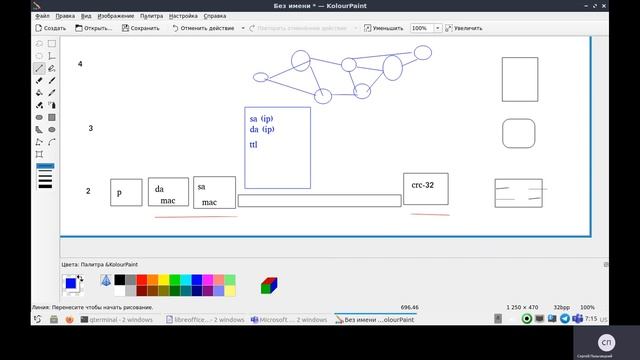Select the Text tool in toolbox
640x360 pixels.
point(52,56)
